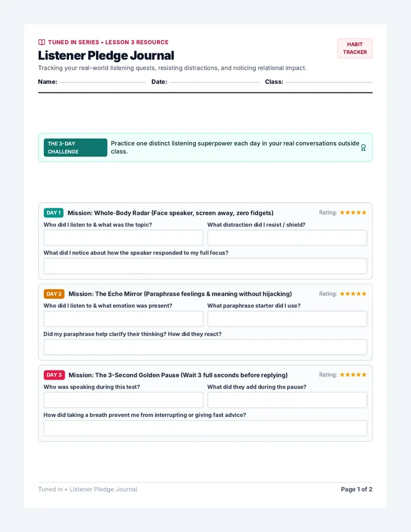Select the teal DAY 1 badge
The width and height of the screenshot is (411, 532).
[54, 213]
